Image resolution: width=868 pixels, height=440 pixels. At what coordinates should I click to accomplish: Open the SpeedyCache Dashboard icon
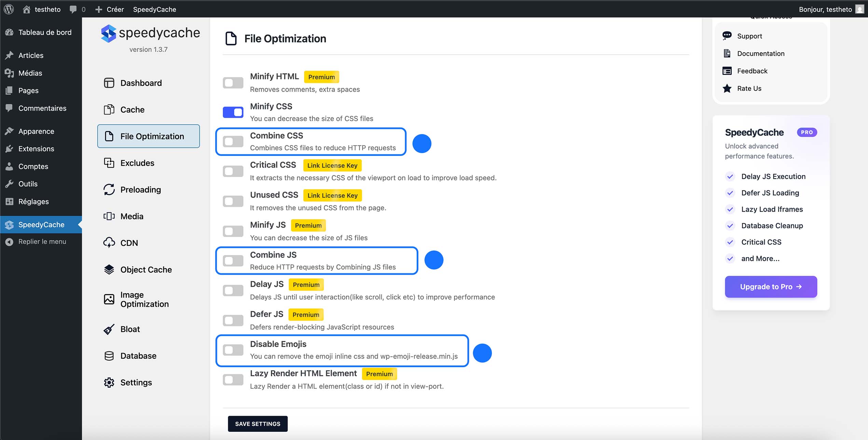pyautogui.click(x=109, y=83)
